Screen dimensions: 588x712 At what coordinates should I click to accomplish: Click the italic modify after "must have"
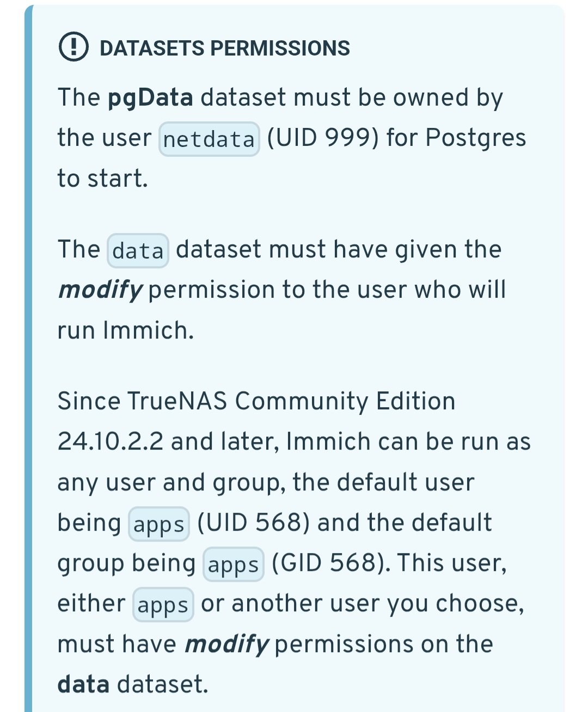tap(226, 645)
